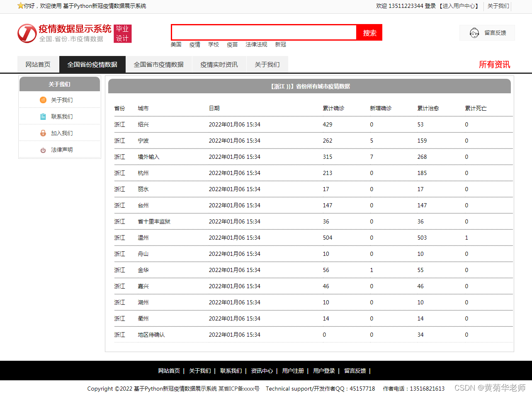Viewport: 532px width, 396px height.
Task: Click the orange icon beside 关于我们 in the sidebar
Action: click(43, 100)
